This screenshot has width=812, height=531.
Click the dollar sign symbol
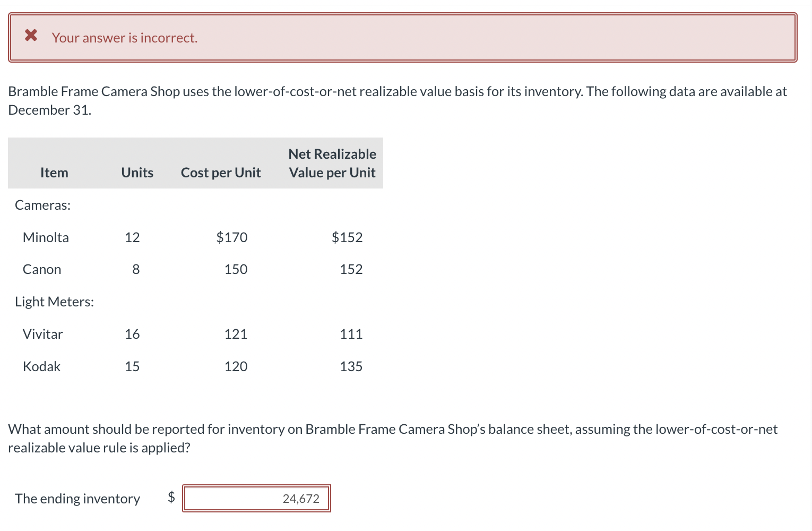(x=171, y=498)
